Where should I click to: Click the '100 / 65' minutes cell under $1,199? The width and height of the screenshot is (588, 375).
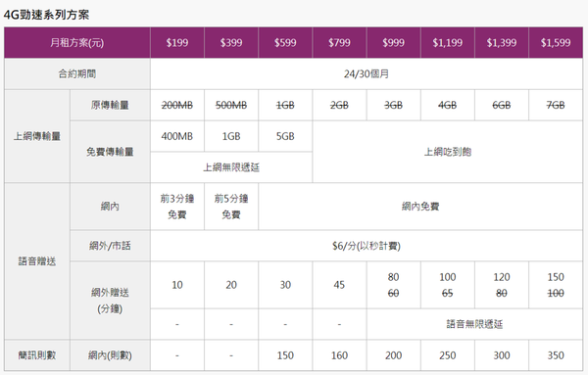point(448,285)
